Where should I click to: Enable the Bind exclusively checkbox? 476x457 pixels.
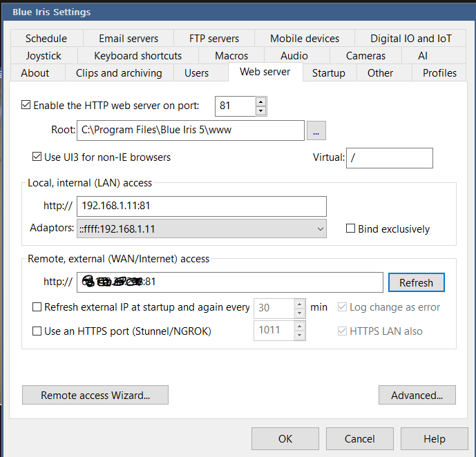[x=351, y=229]
